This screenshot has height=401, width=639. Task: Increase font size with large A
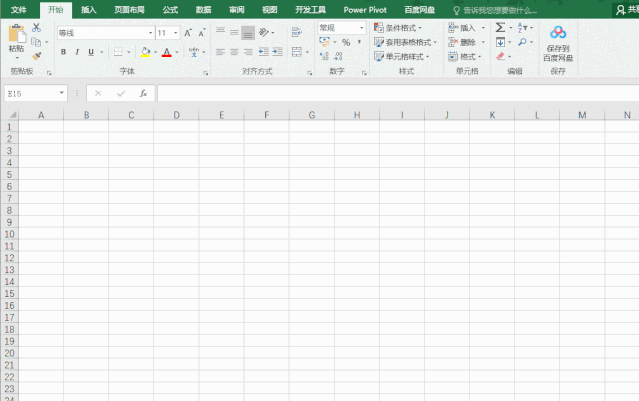point(188,33)
